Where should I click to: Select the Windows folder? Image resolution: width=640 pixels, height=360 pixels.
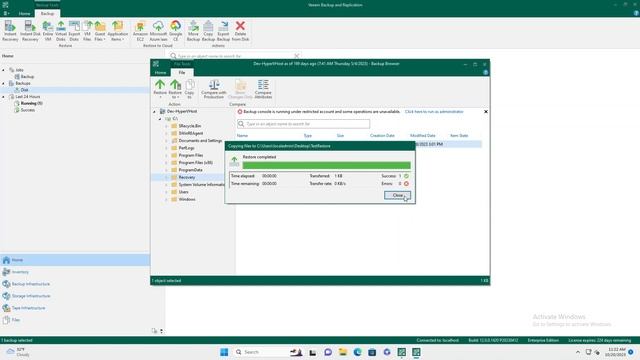pyautogui.click(x=187, y=200)
